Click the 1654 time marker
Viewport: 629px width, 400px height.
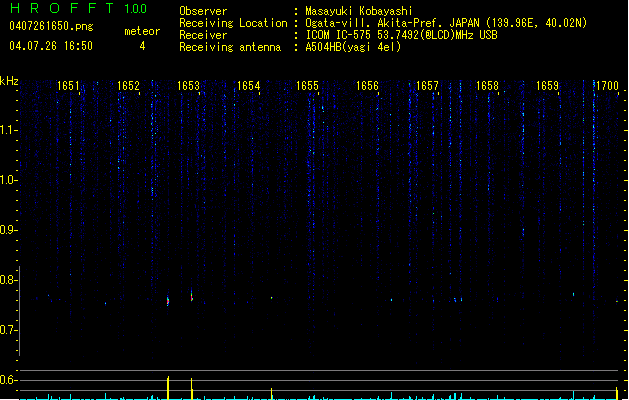pyautogui.click(x=248, y=86)
